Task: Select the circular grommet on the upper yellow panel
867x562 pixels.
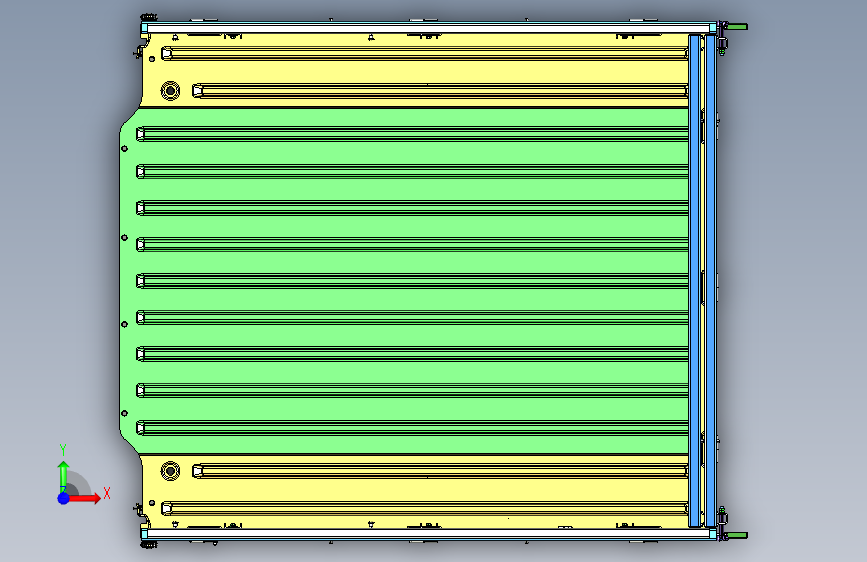Action: click(170, 90)
